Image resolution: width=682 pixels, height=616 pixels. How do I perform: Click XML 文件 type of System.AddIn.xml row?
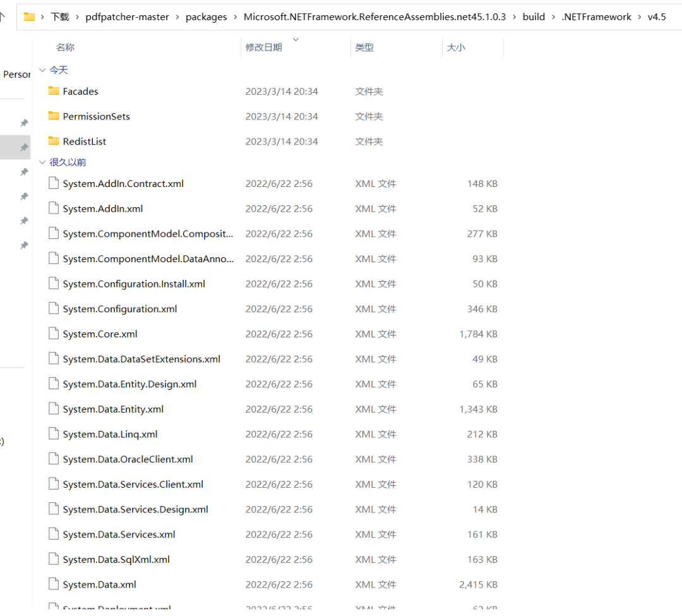pos(376,209)
